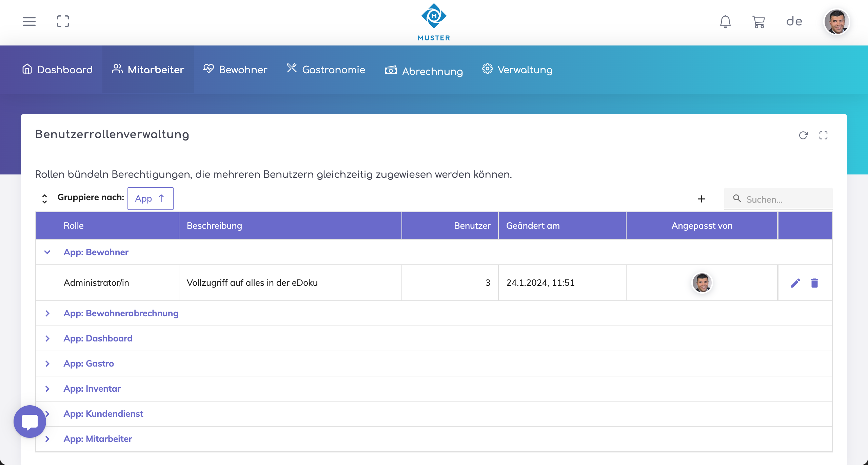Viewport: 868px width, 465px height.
Task: Expand the App: Bewohnerabrechnung group
Action: coord(47,313)
